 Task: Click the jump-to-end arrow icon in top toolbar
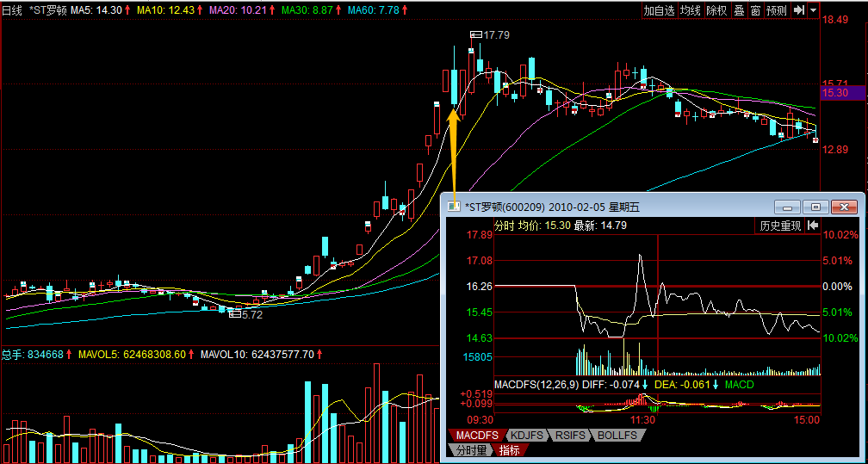click(799, 10)
